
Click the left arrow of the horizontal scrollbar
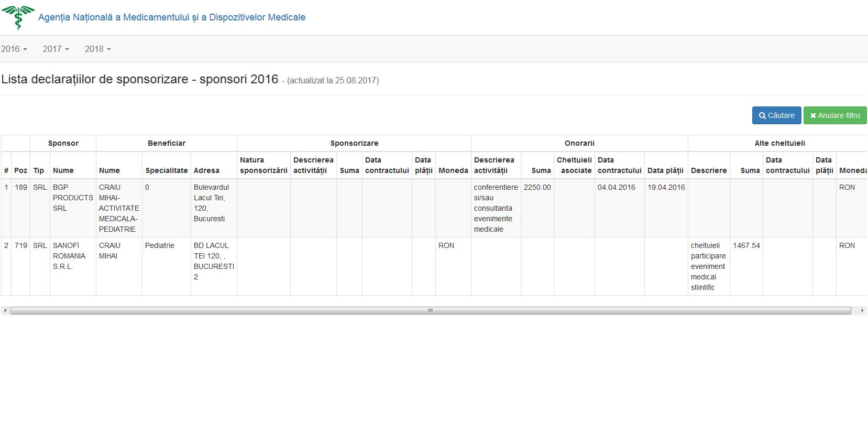coord(5,311)
